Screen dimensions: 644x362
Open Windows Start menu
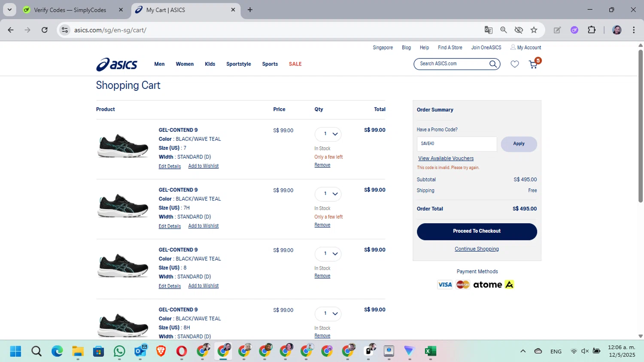(x=15, y=351)
